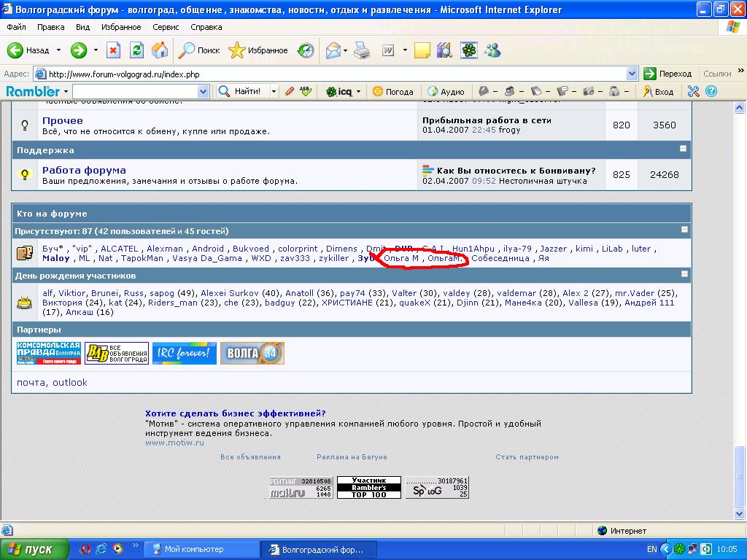Open the Избранное menu
Viewport: 747px width, 560px height.
(x=121, y=27)
